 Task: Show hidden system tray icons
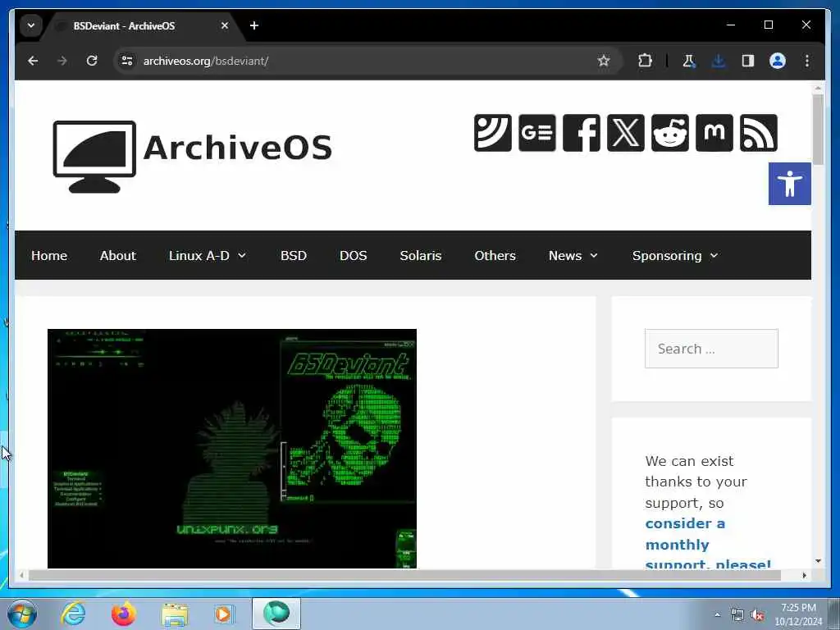click(x=717, y=614)
